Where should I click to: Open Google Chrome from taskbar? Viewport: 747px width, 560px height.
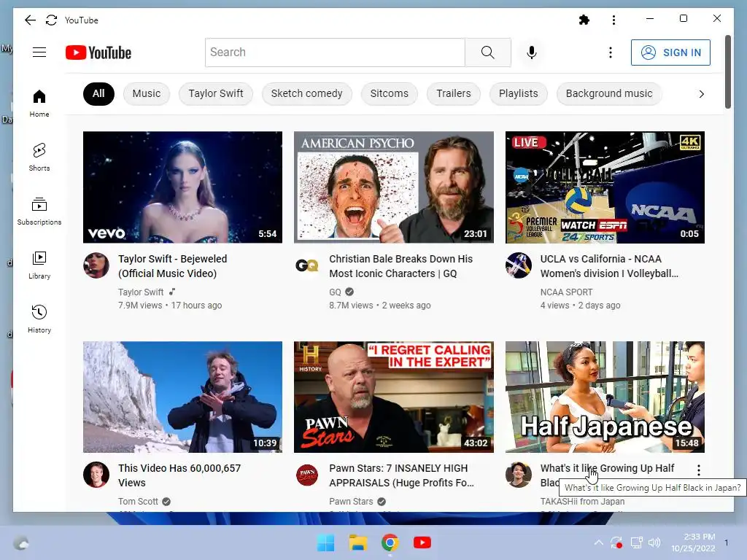(390, 542)
